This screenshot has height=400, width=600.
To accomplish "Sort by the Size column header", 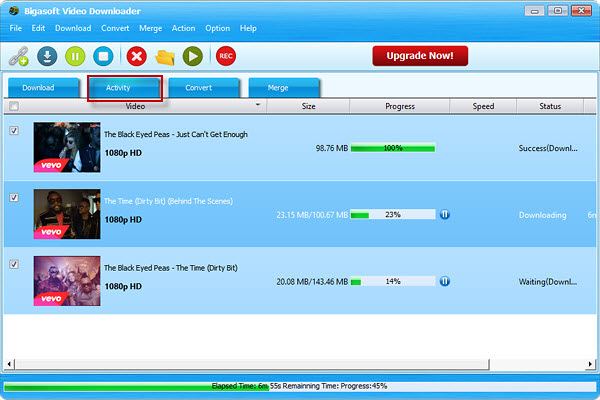I will [308, 106].
